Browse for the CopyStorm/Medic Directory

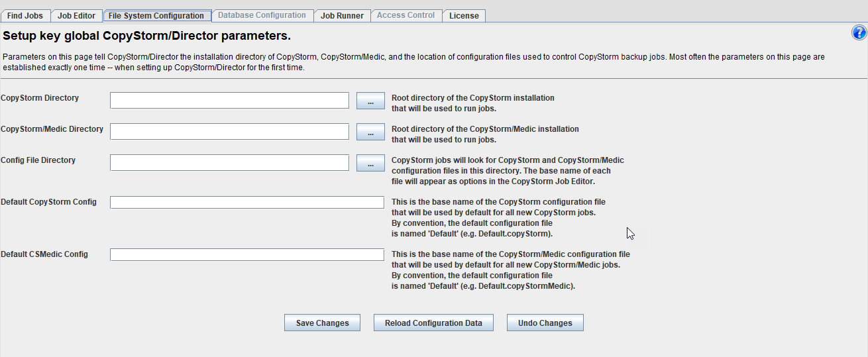pyautogui.click(x=370, y=132)
